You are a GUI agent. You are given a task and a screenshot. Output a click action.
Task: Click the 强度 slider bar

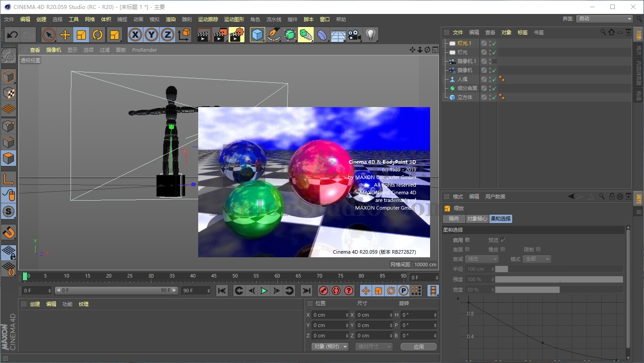[x=559, y=279]
